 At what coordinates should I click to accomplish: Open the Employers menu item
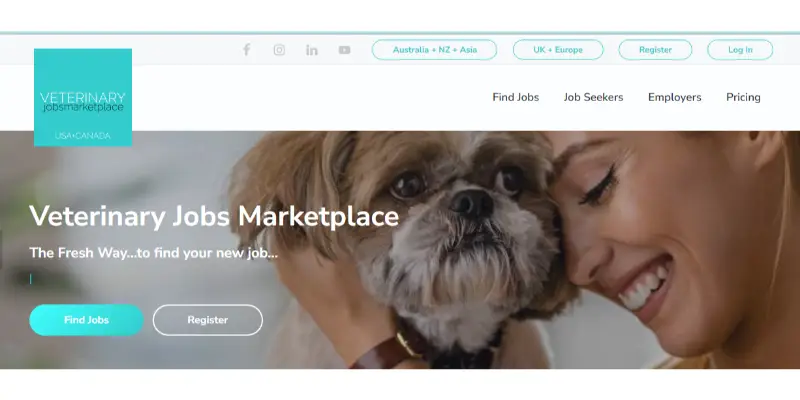pyautogui.click(x=674, y=97)
